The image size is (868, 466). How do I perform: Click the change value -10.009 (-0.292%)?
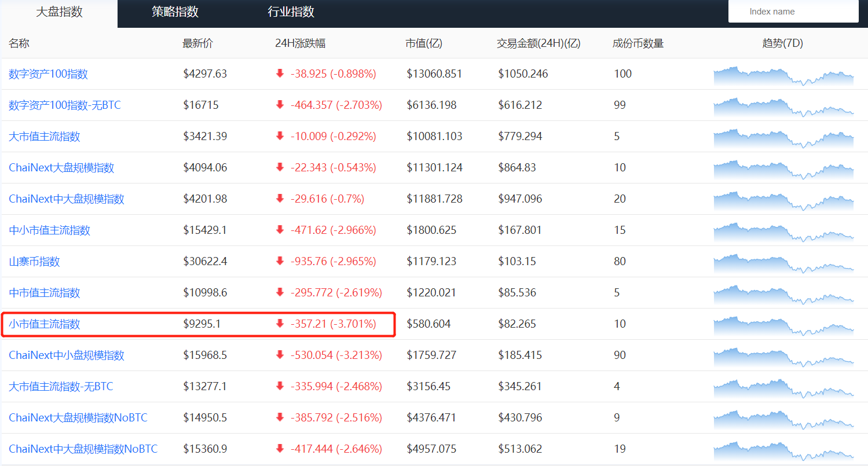(333, 137)
